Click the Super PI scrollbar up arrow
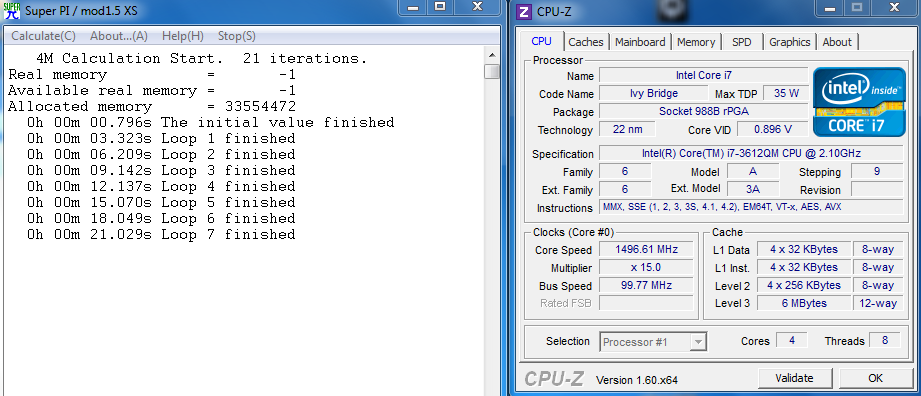Viewport: 921px width, 396px height. tap(492, 56)
